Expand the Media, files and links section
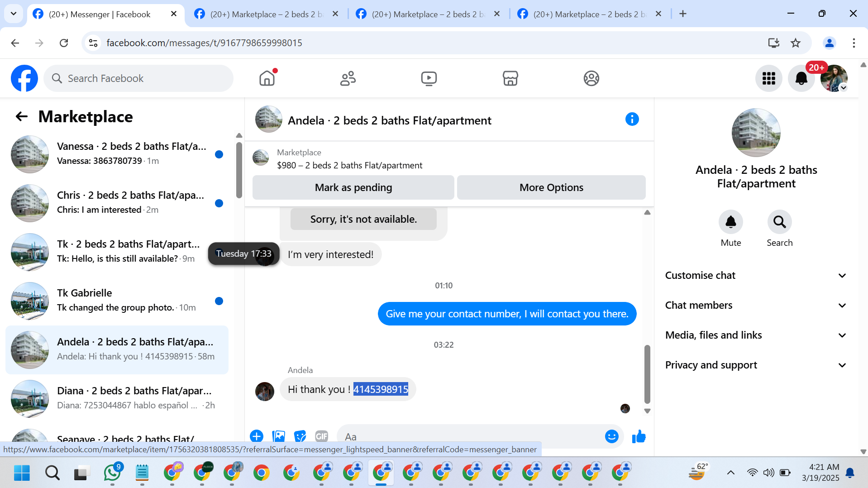Viewport: 868px width, 488px height. click(756, 335)
